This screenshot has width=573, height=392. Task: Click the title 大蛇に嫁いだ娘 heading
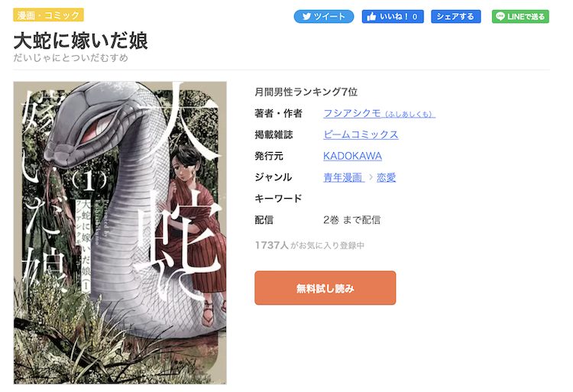click(81, 40)
